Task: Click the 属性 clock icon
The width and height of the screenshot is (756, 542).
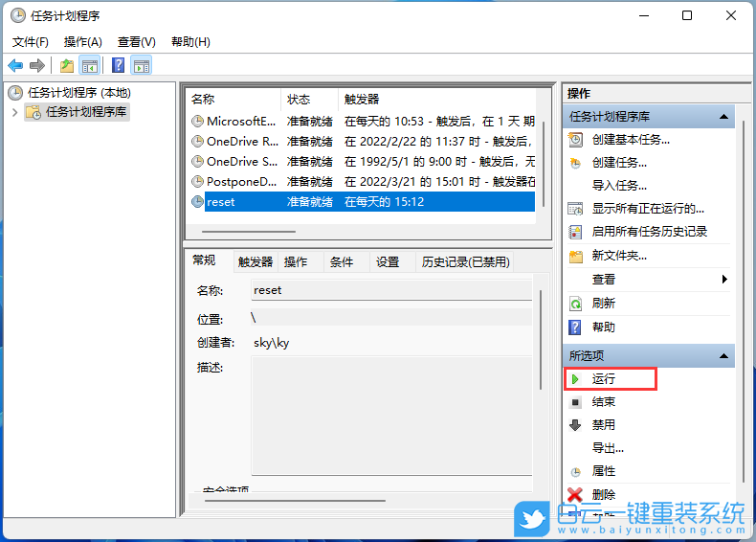Action: click(x=575, y=471)
